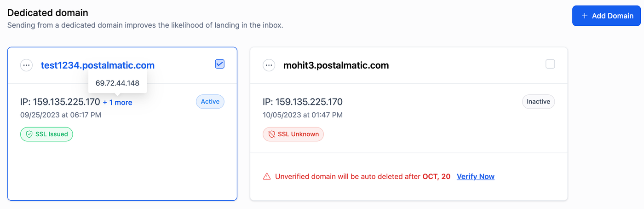The height and width of the screenshot is (209, 644).
Task: Open options menu for mohit3.postalmatic.com
Action: click(269, 65)
